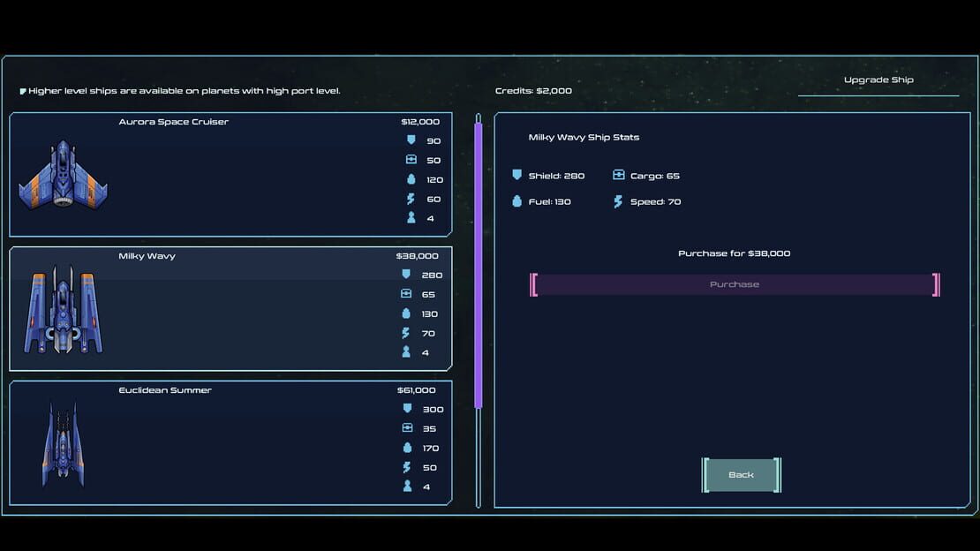This screenshot has height=551, width=980.
Task: Click the speed bolt icon on the Milky Wavy card
Action: click(x=406, y=333)
